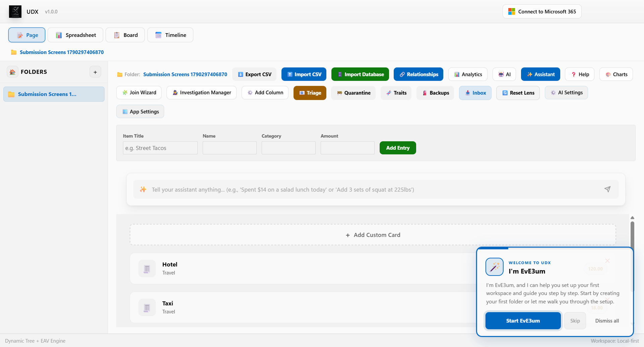
Task: Open Analytics
Action: (468, 74)
